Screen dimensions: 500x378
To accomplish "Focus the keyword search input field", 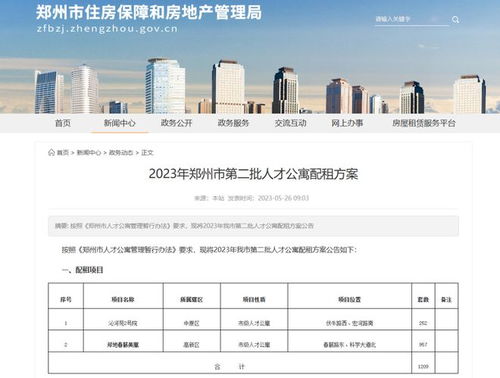I will click(x=412, y=19).
